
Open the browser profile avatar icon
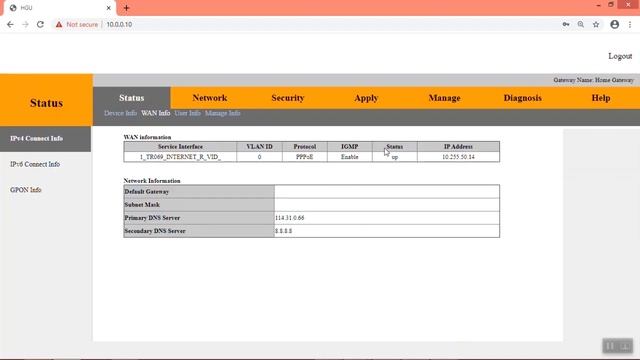[x=614, y=24]
